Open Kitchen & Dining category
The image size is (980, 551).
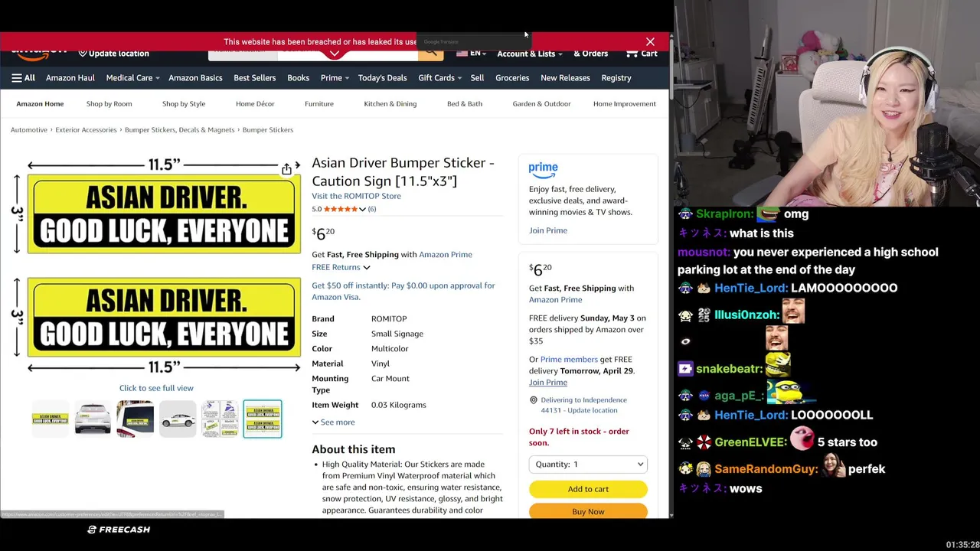point(390,104)
